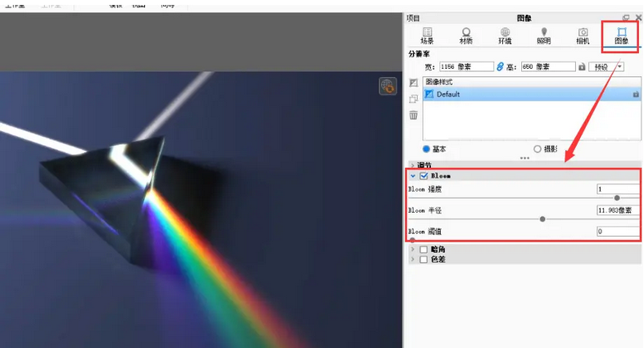Uncheck the Bloom checkbox
The image size is (644, 348).
click(x=424, y=176)
